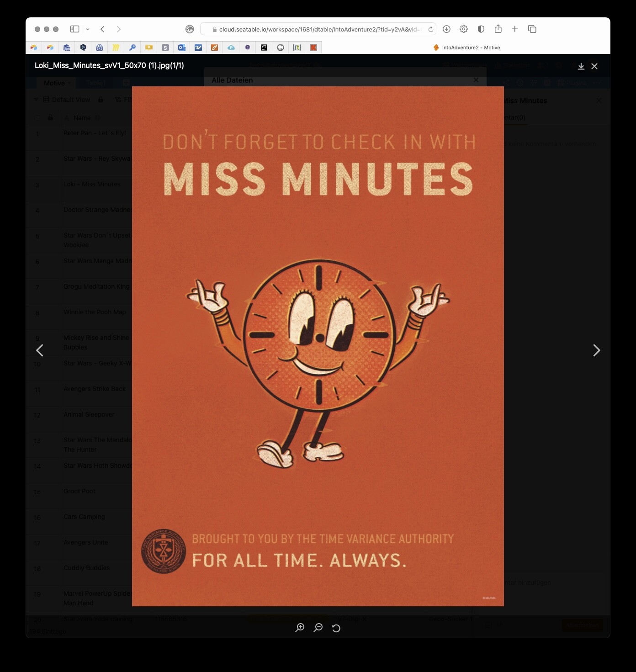
Task: Open the padlock pinned tab
Action: click(x=100, y=48)
